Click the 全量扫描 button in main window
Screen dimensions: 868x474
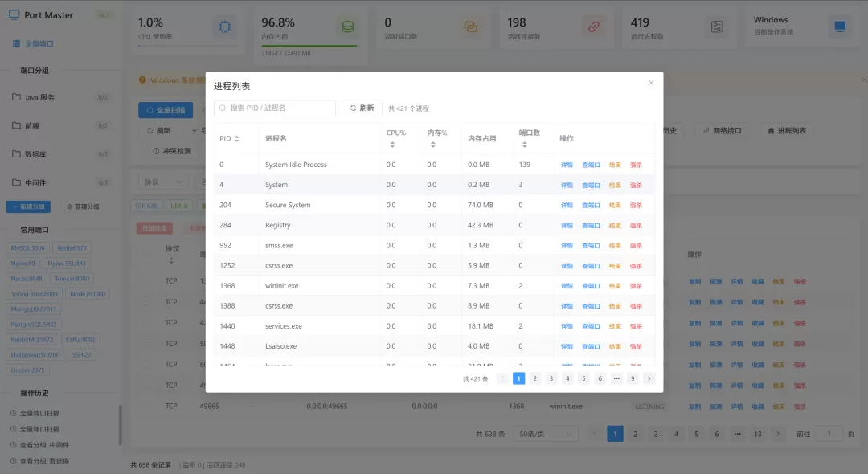pyautogui.click(x=166, y=110)
